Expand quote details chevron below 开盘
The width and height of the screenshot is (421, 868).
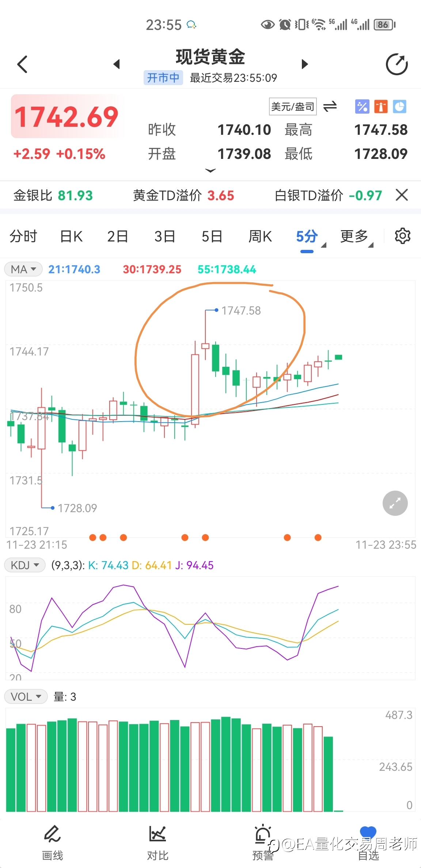click(210, 171)
